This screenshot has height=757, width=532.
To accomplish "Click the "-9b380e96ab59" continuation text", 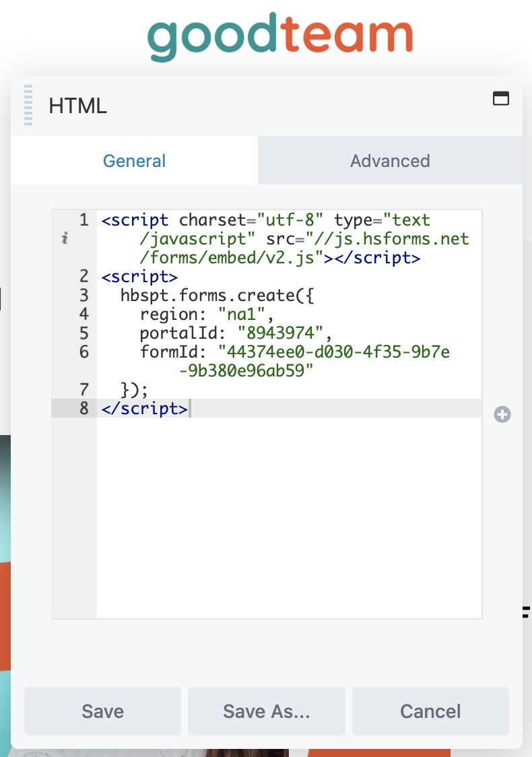I will 246,371.
